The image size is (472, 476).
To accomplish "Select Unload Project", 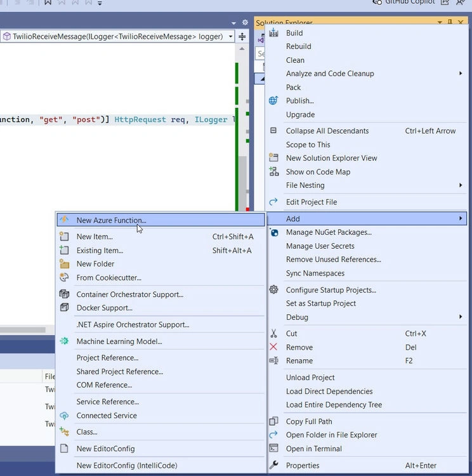I will [x=310, y=378].
